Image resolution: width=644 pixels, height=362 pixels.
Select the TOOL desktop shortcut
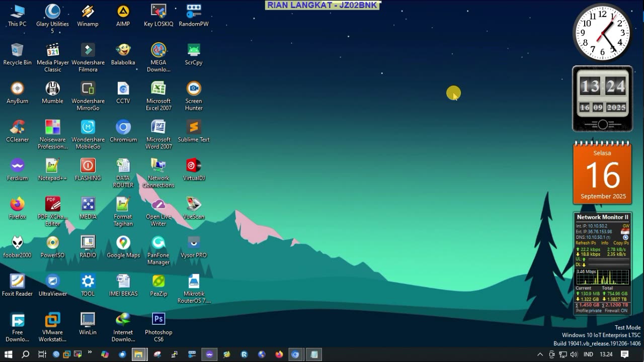pyautogui.click(x=88, y=286)
